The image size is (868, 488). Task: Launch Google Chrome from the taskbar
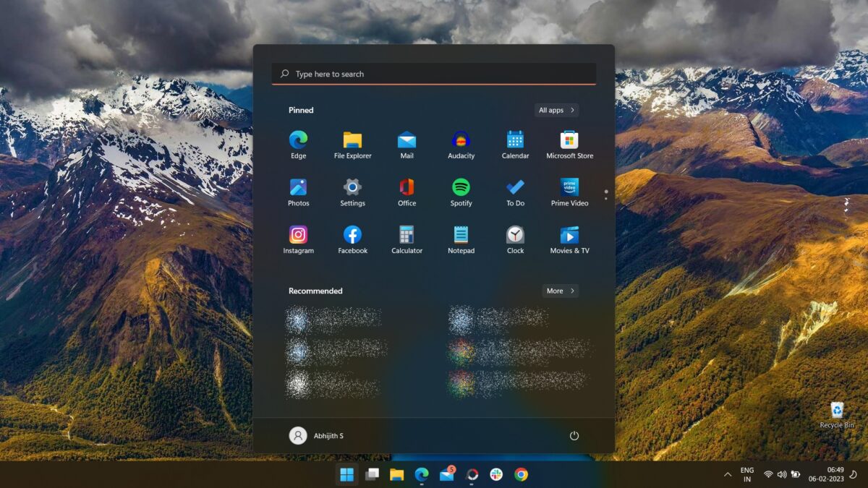point(521,474)
